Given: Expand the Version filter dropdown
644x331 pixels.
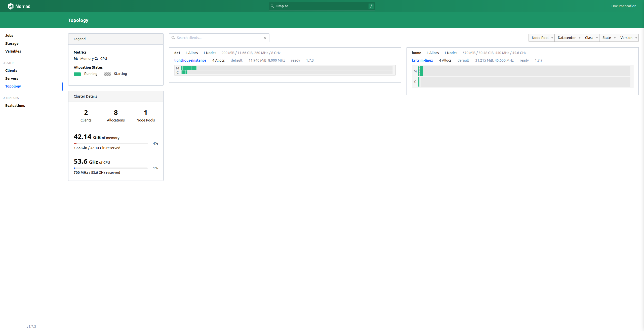Looking at the screenshot, I should point(628,38).
